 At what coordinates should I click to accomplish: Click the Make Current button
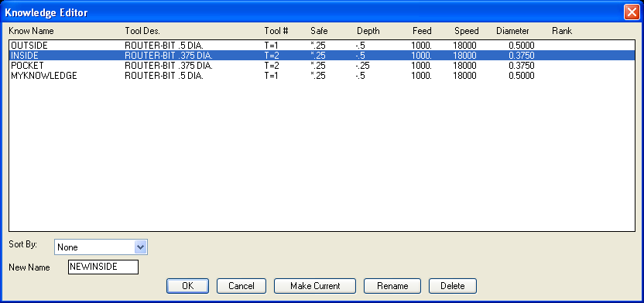[x=315, y=286]
